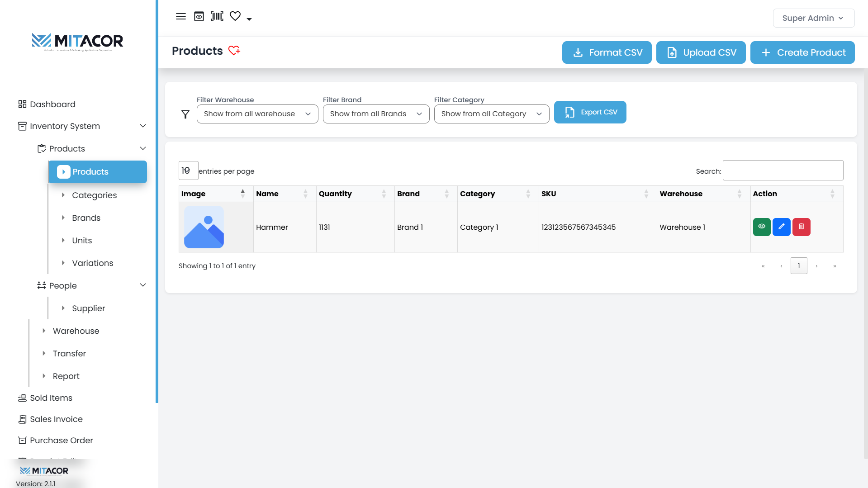Click the Create Product button
The image size is (868, 488).
pyautogui.click(x=802, y=52)
